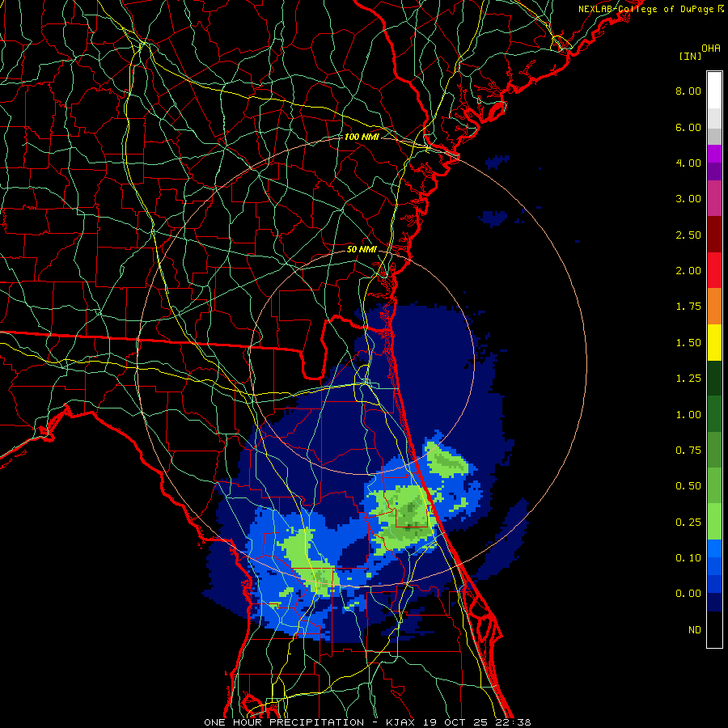Click the 6.00 legend value

tap(688, 127)
